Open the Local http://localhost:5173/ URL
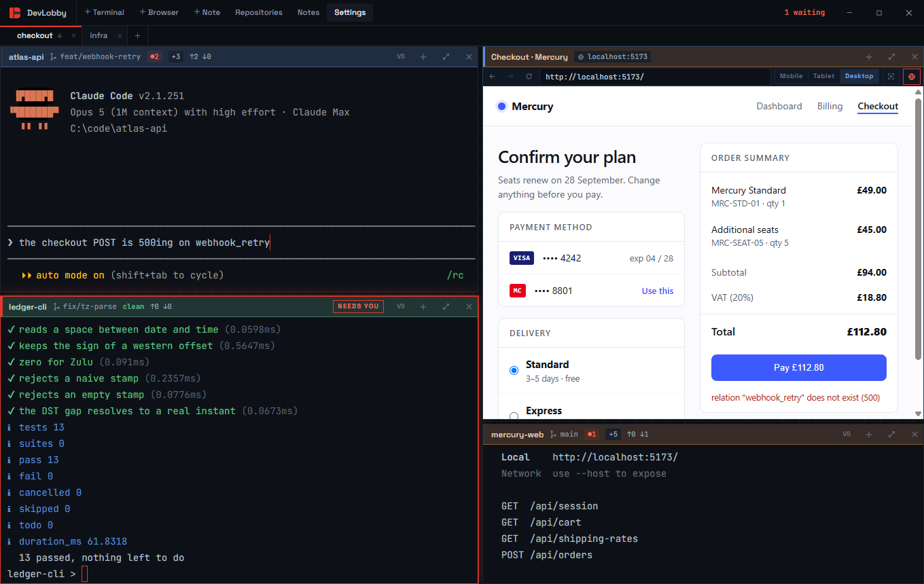Screen dimensions: 924x584 coord(615,457)
